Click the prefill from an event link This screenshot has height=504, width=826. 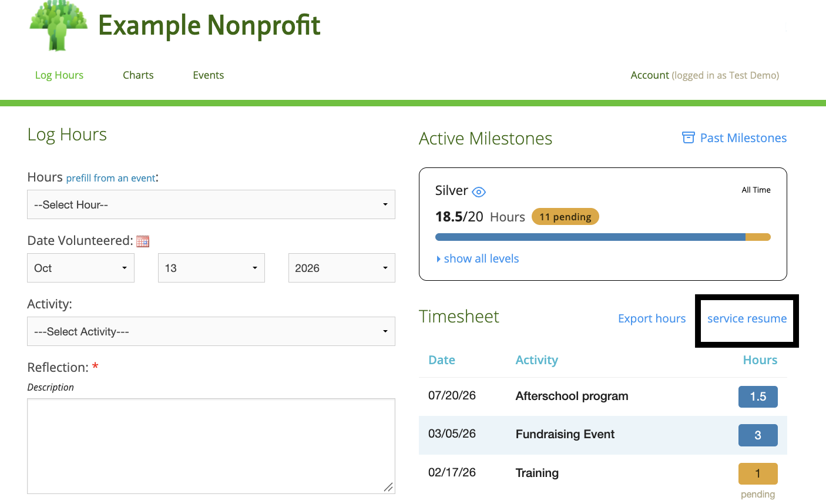(111, 178)
